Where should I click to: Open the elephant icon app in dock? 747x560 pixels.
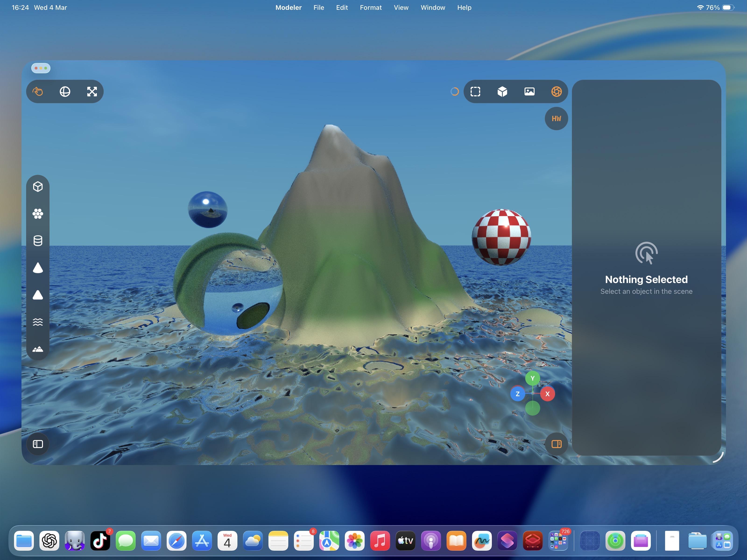click(75, 541)
